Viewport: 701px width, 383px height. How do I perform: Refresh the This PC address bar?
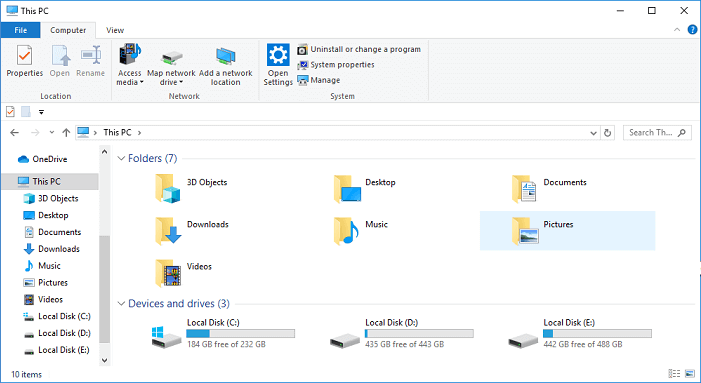coord(607,133)
